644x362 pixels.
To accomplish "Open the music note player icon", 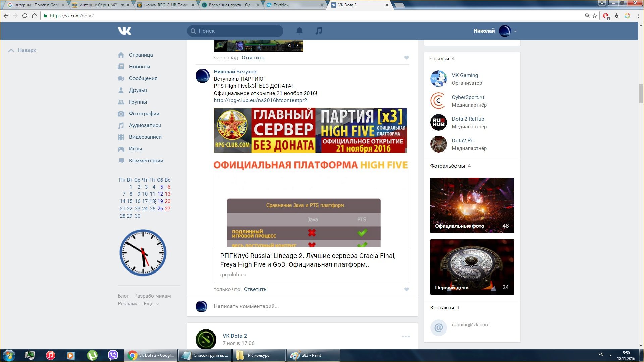I will tap(319, 31).
